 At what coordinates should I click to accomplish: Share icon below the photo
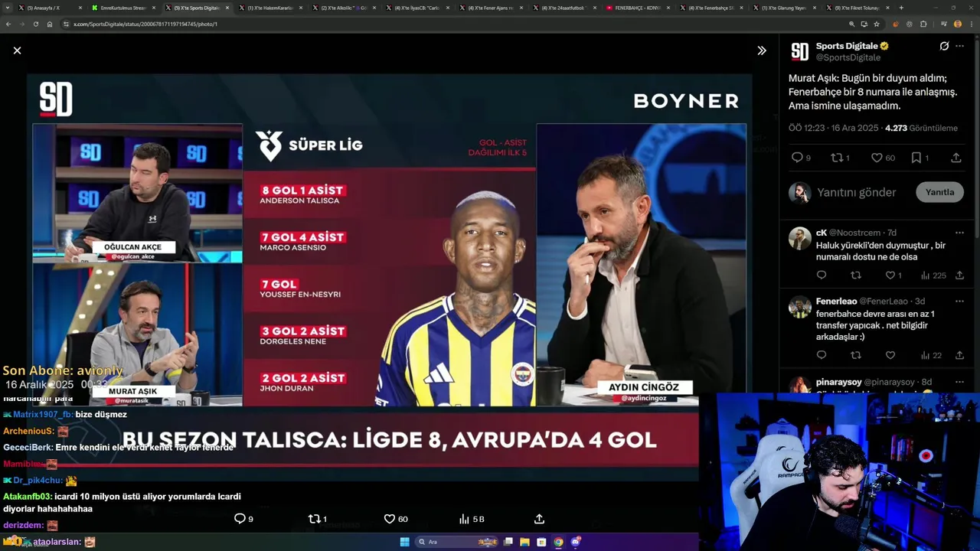tap(539, 519)
